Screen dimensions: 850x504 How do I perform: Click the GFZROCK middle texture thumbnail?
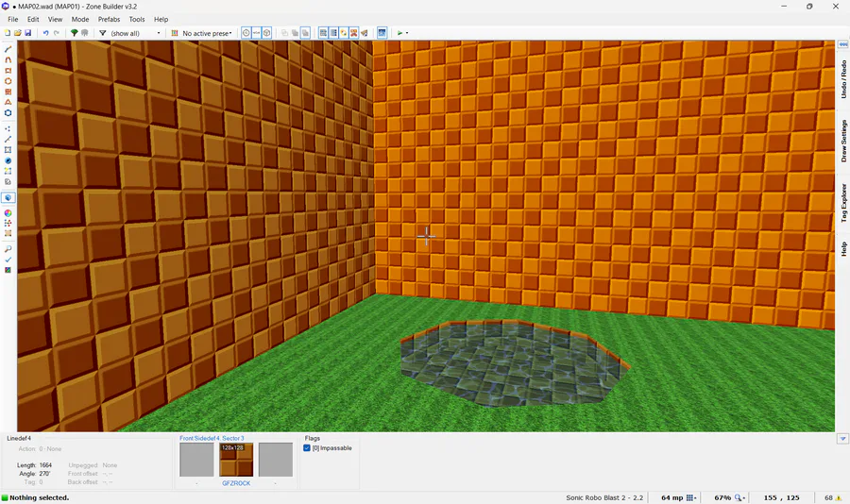pyautogui.click(x=236, y=460)
